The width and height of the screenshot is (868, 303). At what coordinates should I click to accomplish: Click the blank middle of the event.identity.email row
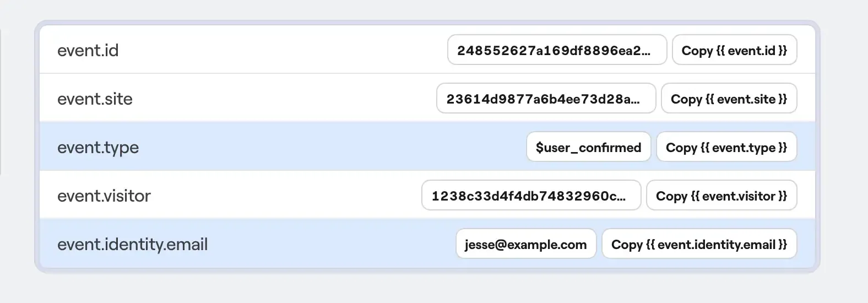tap(330, 245)
